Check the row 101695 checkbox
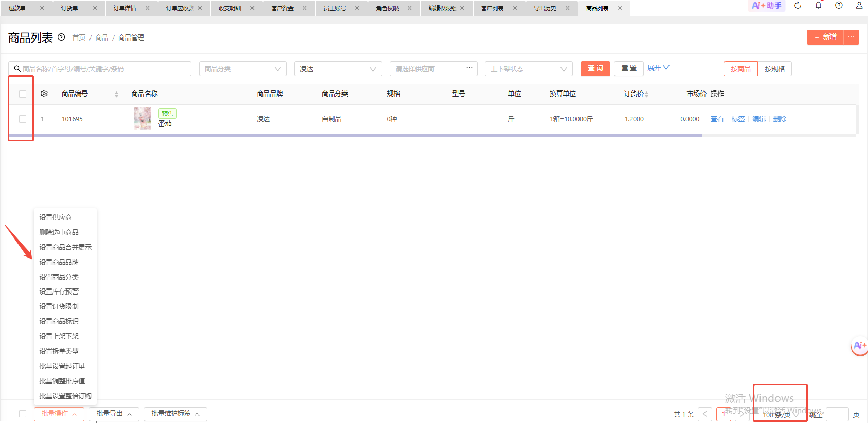Image resolution: width=868 pixels, height=423 pixels. point(23,119)
